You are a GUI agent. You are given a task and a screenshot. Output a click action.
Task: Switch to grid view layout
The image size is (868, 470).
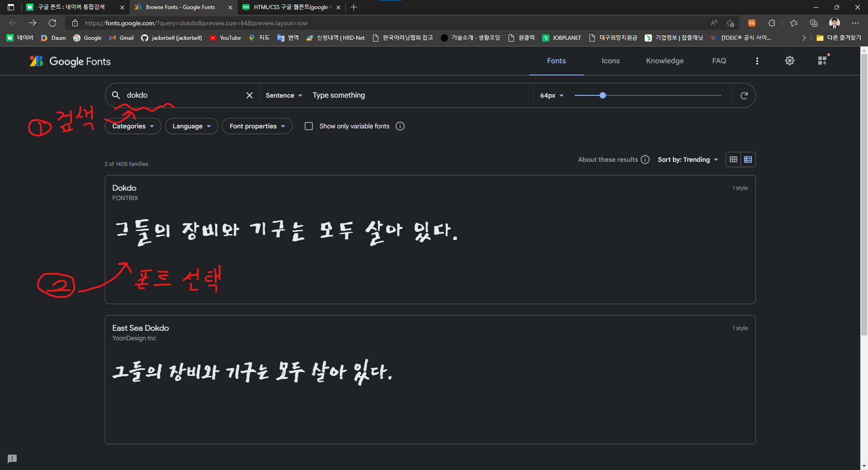click(x=733, y=160)
